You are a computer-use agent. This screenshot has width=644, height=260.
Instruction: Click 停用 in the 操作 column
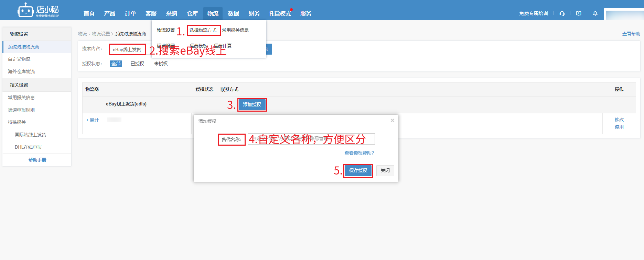coord(619,127)
